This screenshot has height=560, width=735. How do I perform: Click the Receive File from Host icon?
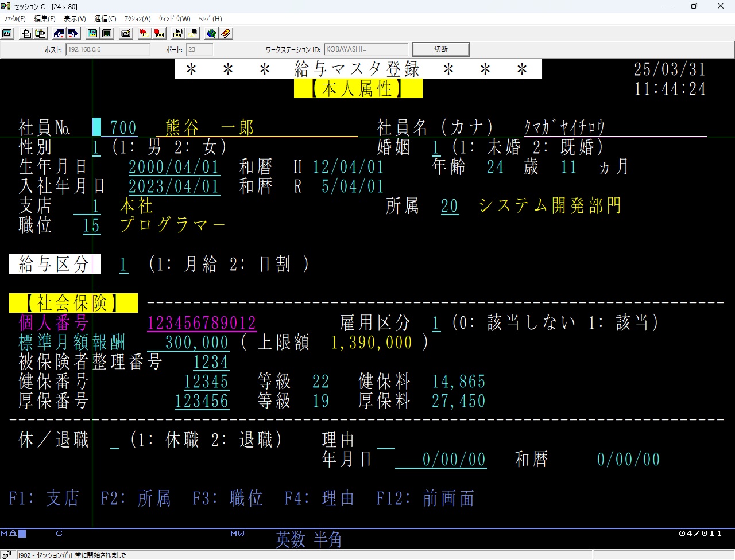pos(73,33)
